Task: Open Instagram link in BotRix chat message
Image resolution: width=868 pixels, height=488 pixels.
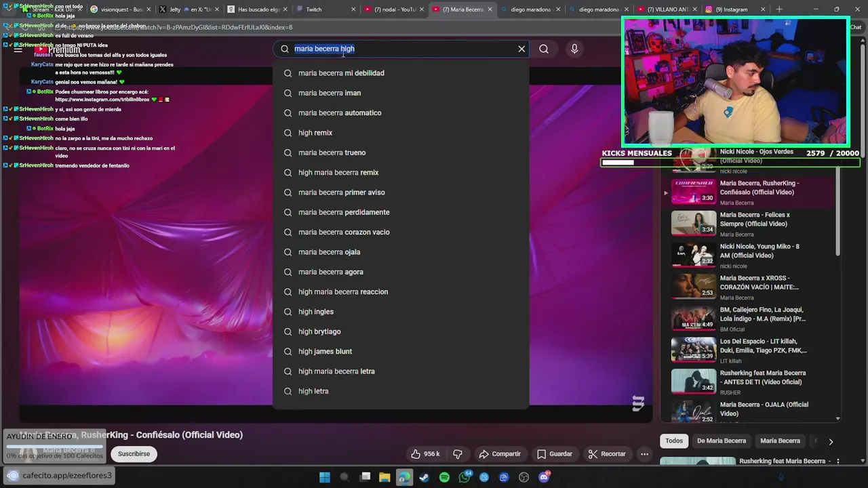Action: (102, 100)
